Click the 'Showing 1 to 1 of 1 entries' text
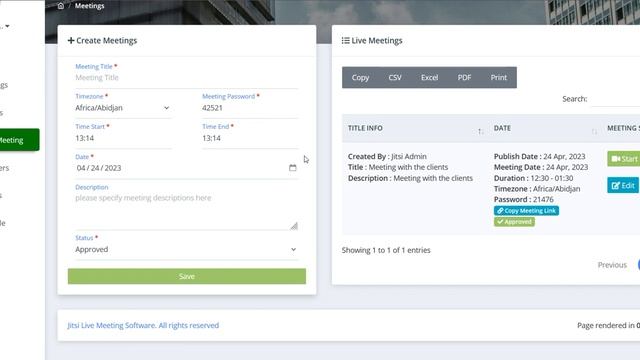Screen dimensions: 640x360 click(386, 250)
